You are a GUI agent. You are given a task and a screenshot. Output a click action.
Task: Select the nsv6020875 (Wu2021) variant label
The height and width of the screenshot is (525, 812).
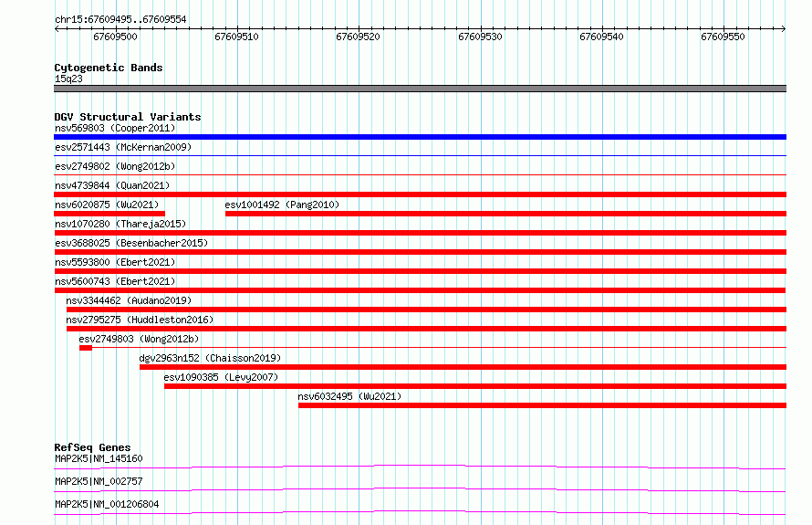click(x=107, y=205)
